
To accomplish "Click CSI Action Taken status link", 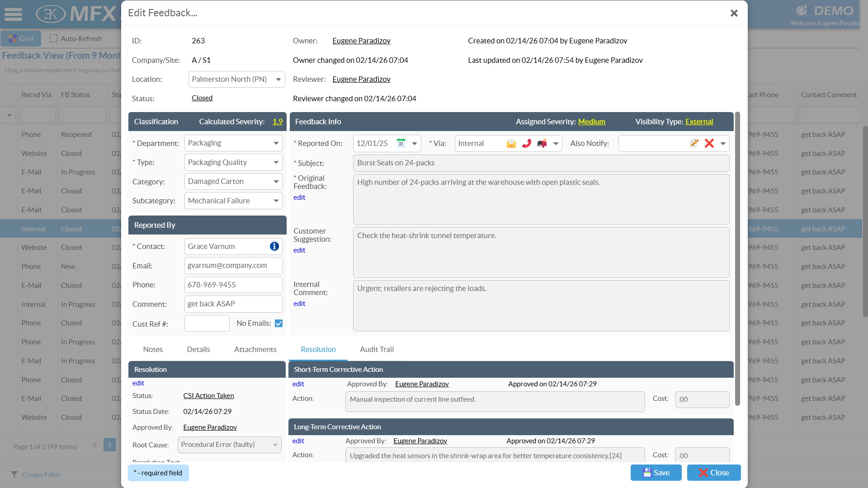I will pos(208,396).
